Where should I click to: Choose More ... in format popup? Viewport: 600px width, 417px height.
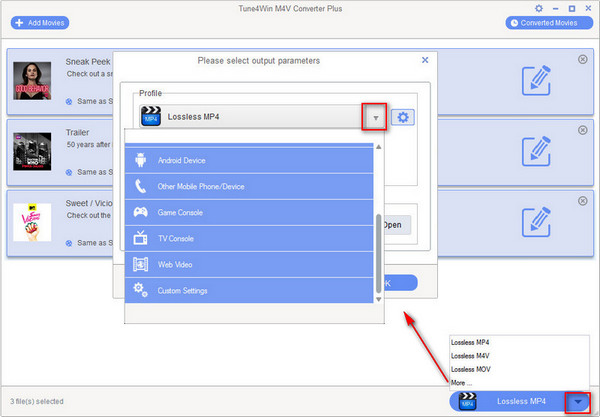461,383
